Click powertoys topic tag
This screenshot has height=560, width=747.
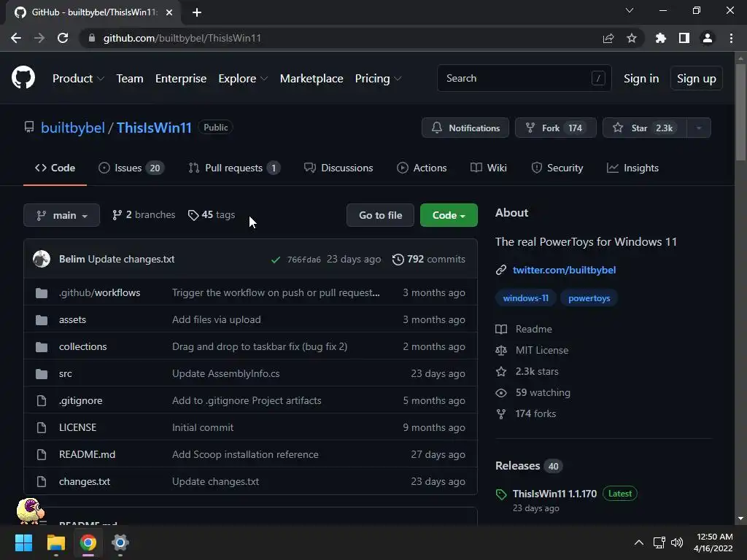tap(589, 298)
